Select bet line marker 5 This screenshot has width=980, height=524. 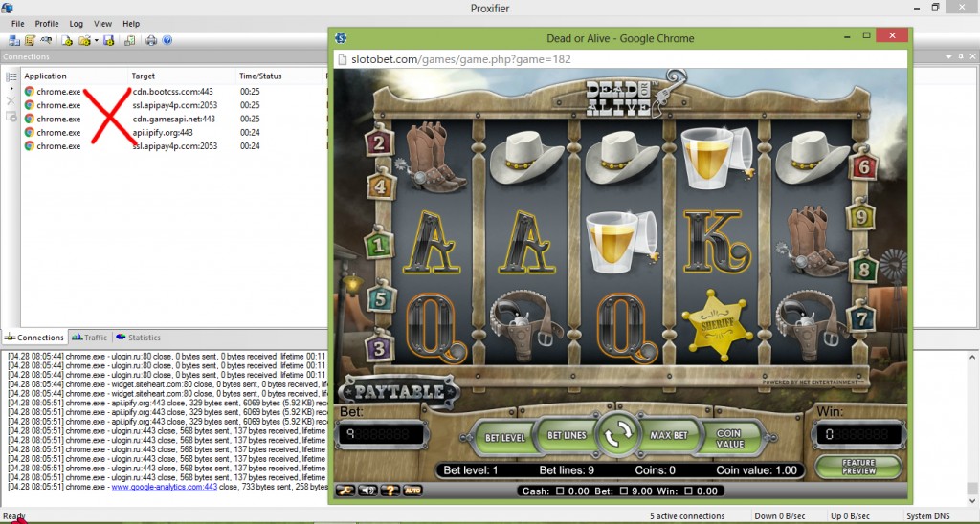point(380,298)
